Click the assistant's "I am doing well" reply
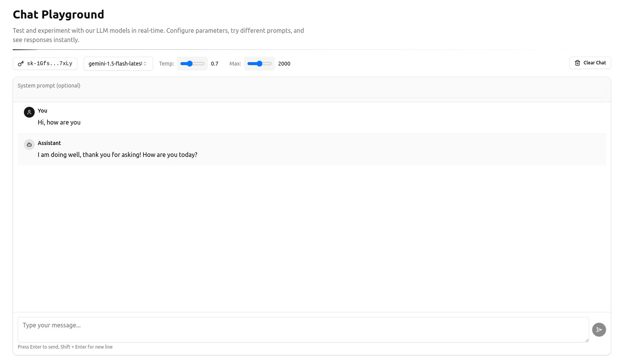 pyautogui.click(x=117, y=155)
